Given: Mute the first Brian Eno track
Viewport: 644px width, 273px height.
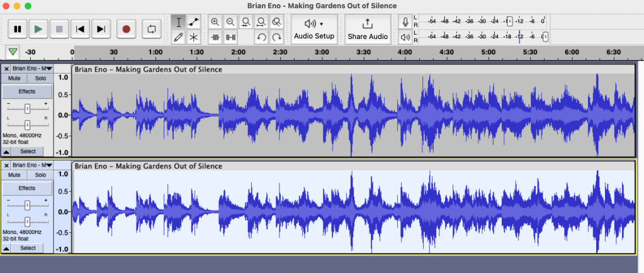Looking at the screenshot, I should point(14,78).
